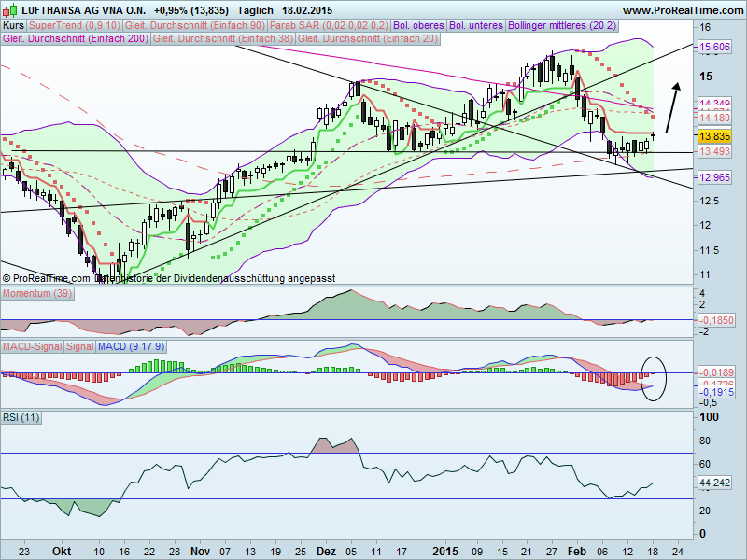747x560 pixels.
Task: Click the Bol. oberes label
Action: click(419, 26)
